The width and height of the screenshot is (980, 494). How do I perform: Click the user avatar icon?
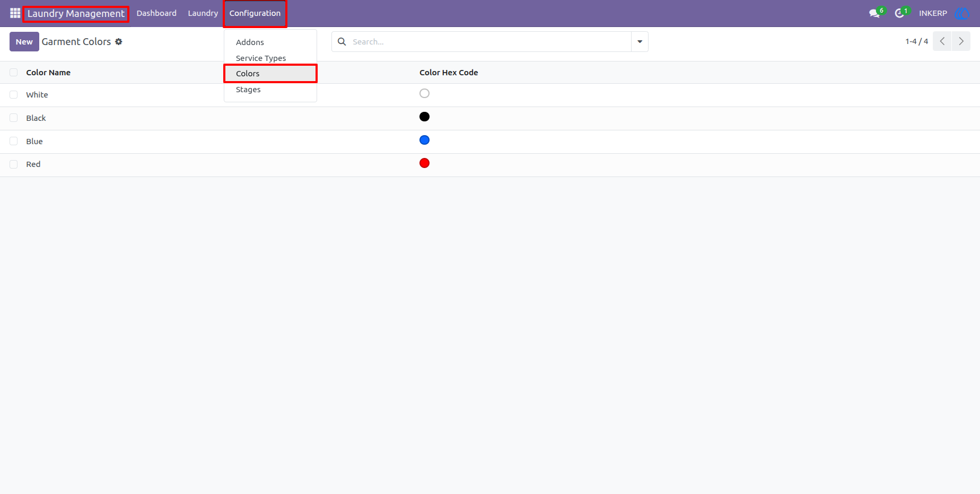(961, 13)
